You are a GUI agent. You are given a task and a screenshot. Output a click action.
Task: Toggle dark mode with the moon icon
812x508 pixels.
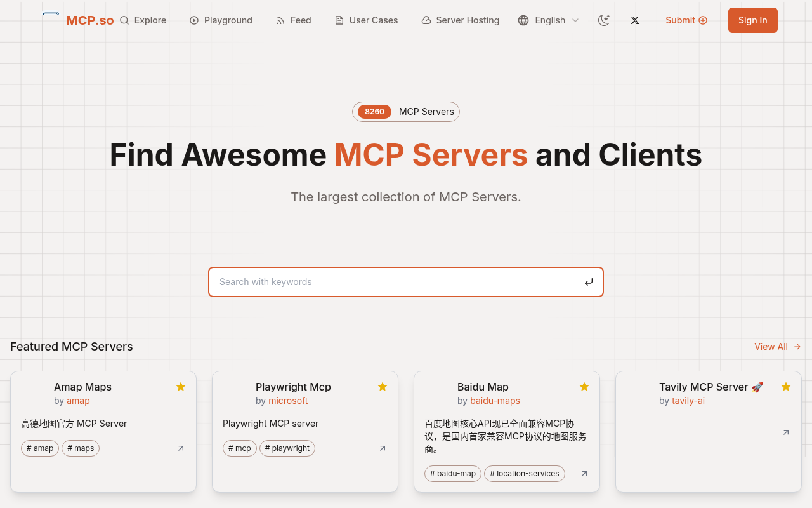click(x=604, y=20)
